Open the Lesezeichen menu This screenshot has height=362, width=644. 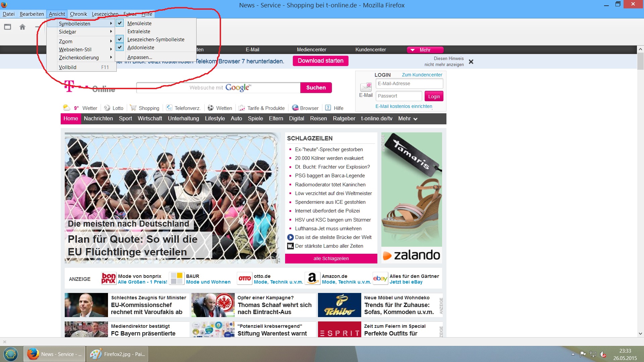point(105,14)
